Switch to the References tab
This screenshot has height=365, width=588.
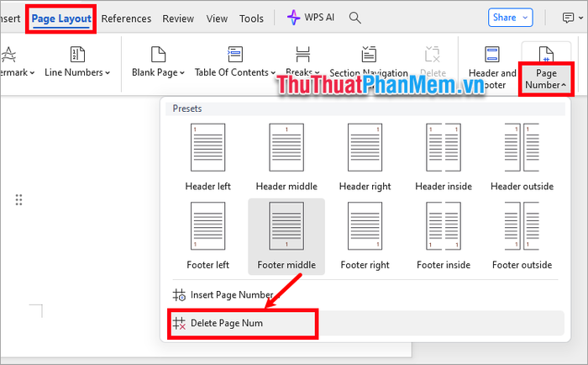point(126,19)
